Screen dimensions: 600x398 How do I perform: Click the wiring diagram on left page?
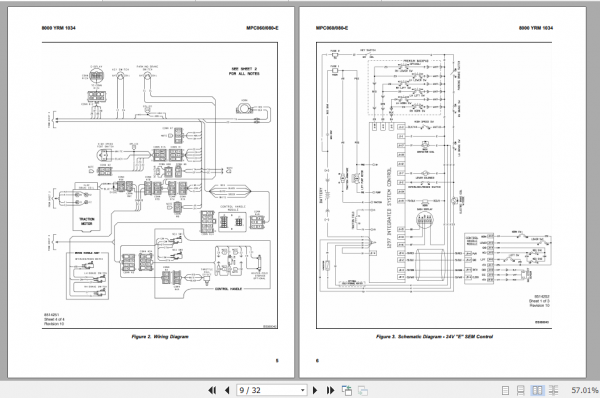point(160,186)
